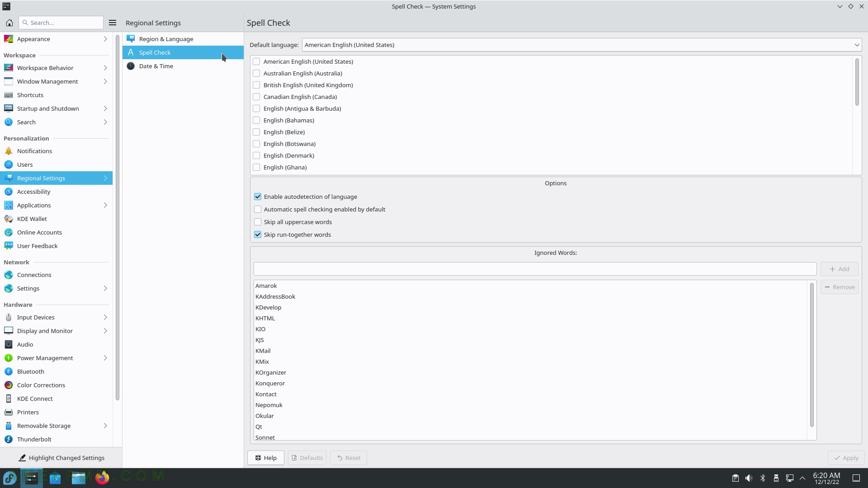The image size is (868, 488).
Task: Expand the Input Devices arrow
Action: 105,317
